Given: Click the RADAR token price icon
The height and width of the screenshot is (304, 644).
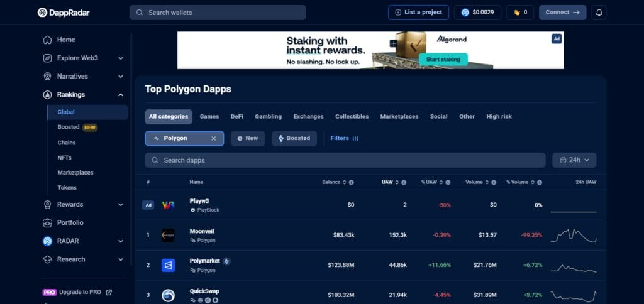Looking at the screenshot, I should (x=465, y=13).
